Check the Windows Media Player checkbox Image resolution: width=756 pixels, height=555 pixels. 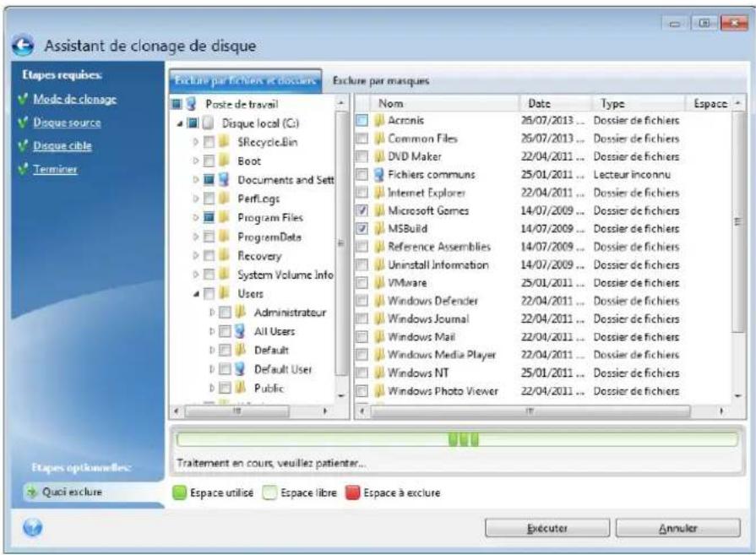362,355
